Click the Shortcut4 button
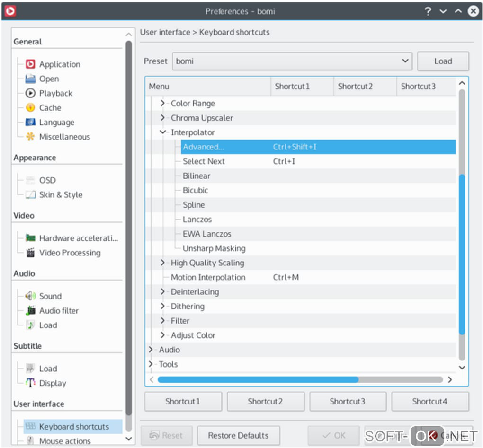This screenshot has width=483, height=448. pyautogui.click(x=430, y=401)
